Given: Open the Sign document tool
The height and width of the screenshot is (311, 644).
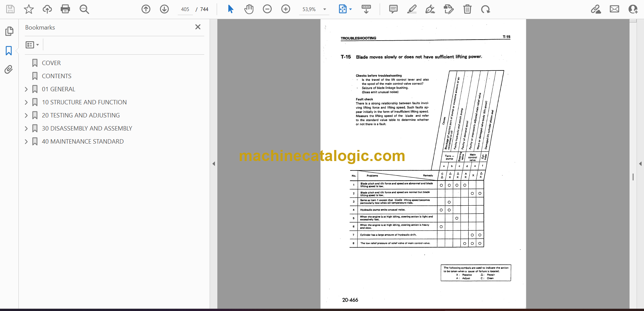Looking at the screenshot, I should 430,9.
